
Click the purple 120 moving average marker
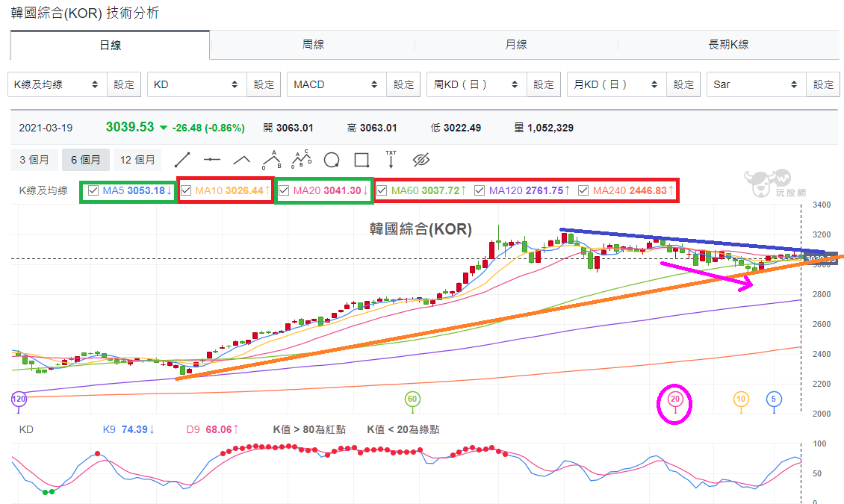coord(19,399)
